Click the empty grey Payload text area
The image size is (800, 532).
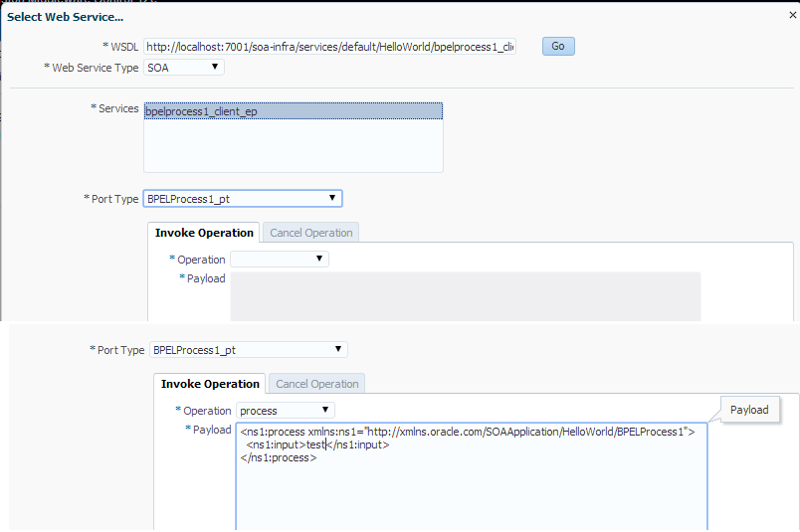pos(466,296)
